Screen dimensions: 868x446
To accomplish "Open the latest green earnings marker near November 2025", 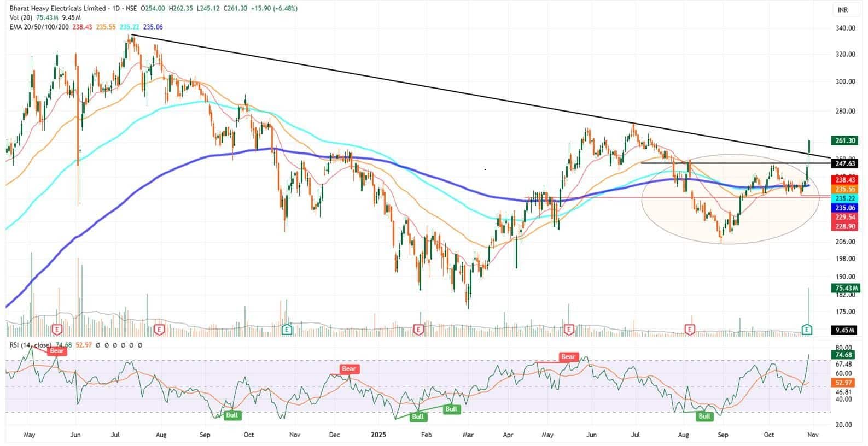I will 807,330.
